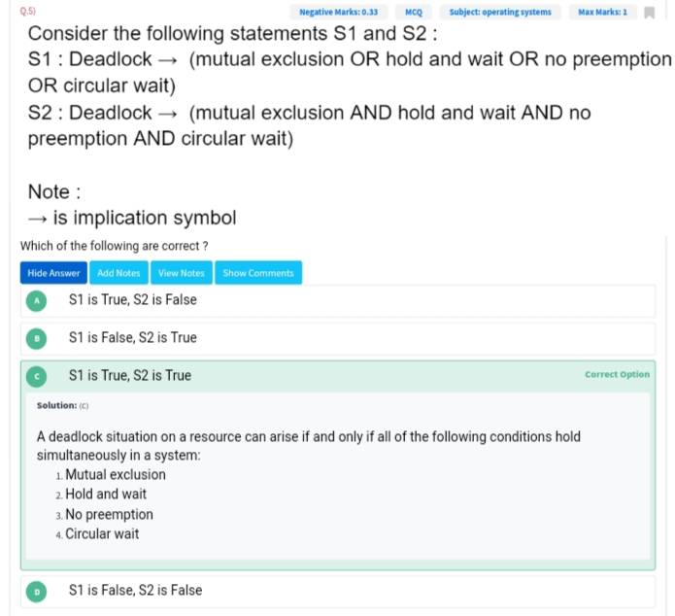Open the Add Notes tab
This screenshot has width=675, height=616.
pos(118,273)
